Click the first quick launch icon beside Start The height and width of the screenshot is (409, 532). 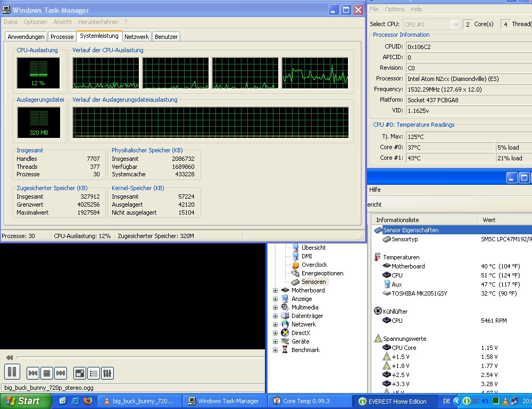[63, 401]
